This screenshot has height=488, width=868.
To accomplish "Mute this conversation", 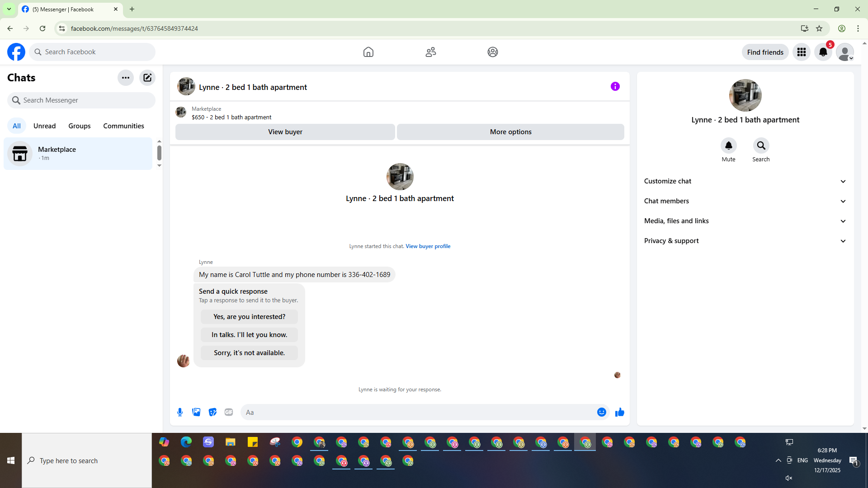I will pyautogui.click(x=728, y=145).
